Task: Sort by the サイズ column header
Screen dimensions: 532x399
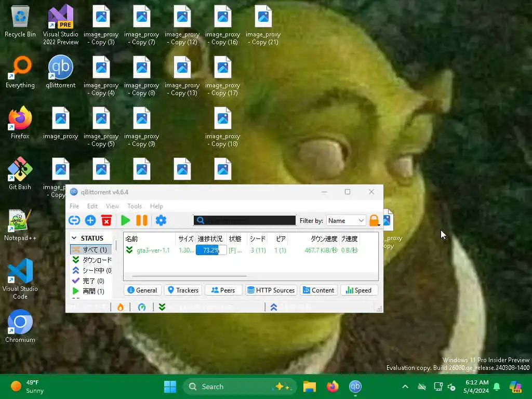Action: pyautogui.click(x=185, y=239)
